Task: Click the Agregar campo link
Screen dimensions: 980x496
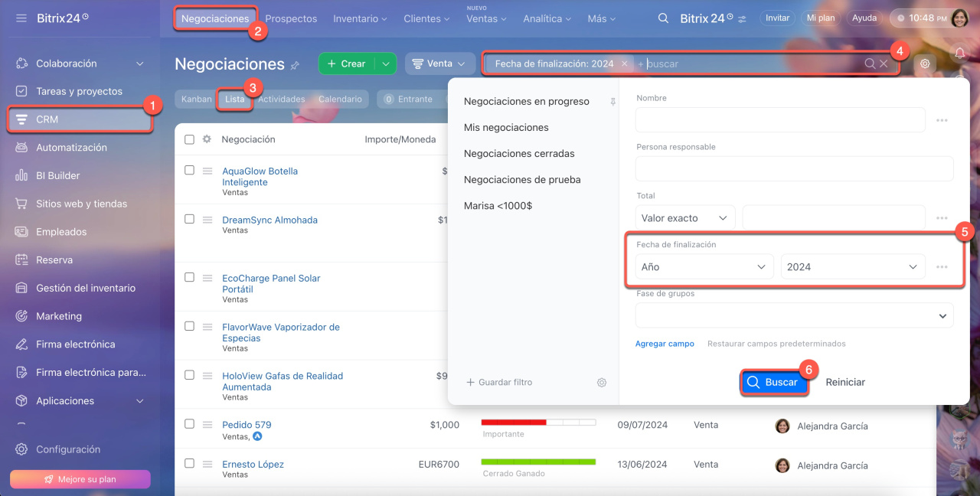Action: tap(664, 344)
